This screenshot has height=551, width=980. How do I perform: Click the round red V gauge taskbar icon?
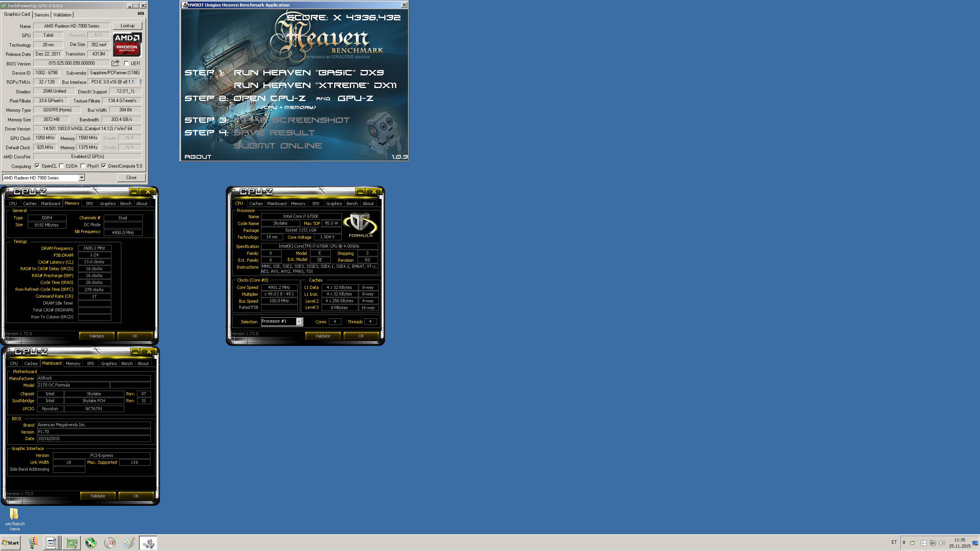[x=110, y=543]
